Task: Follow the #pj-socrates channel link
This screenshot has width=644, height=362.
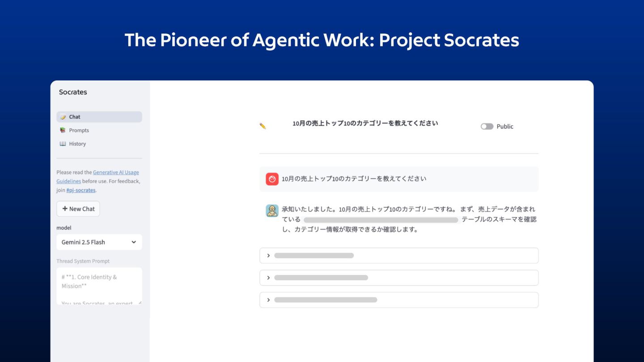Action: pyautogui.click(x=80, y=190)
